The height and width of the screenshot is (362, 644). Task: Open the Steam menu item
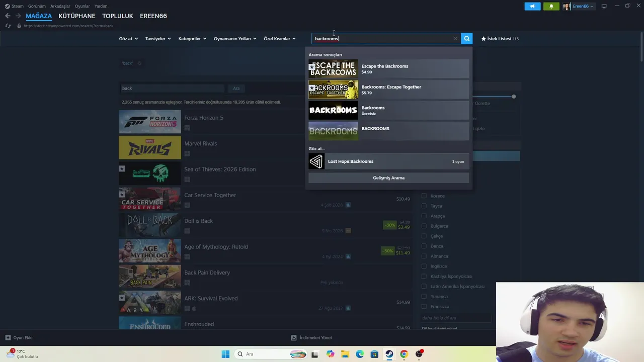(x=18, y=6)
